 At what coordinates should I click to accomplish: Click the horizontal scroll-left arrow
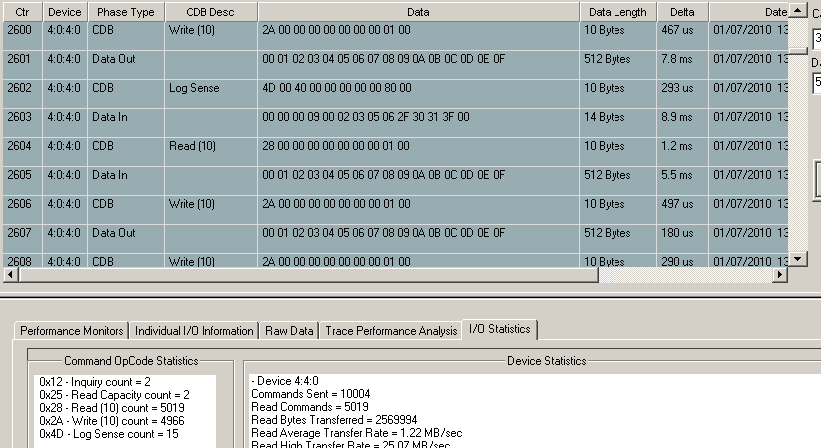[8, 275]
